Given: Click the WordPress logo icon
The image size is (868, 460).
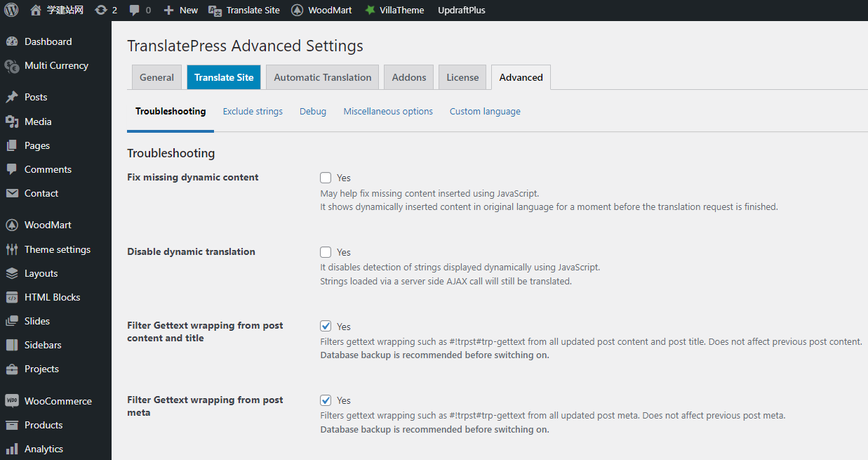Looking at the screenshot, I should [x=12, y=10].
